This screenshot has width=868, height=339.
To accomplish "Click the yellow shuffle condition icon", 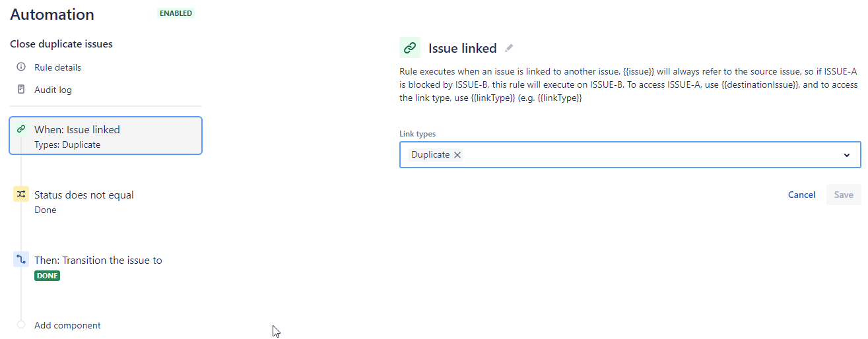I will point(21,195).
